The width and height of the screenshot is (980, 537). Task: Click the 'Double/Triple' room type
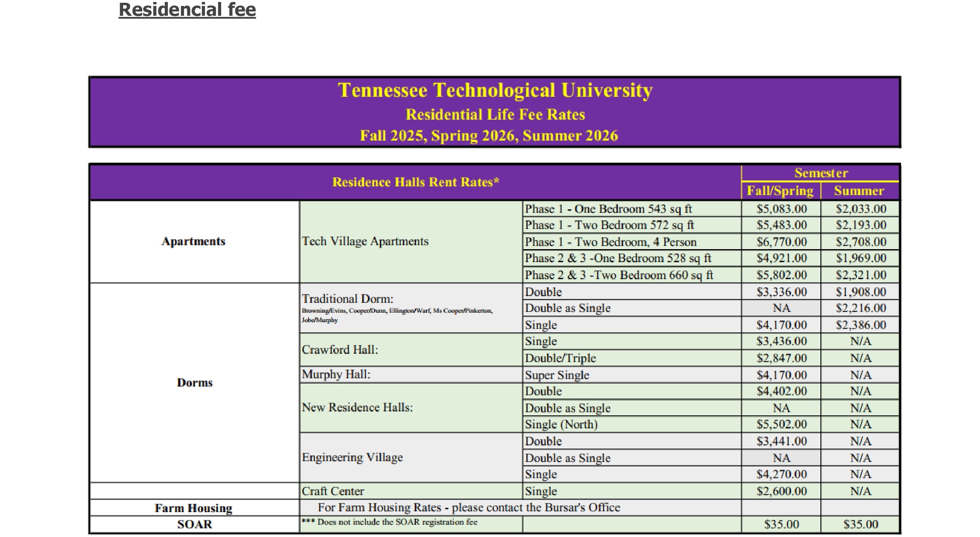click(561, 358)
